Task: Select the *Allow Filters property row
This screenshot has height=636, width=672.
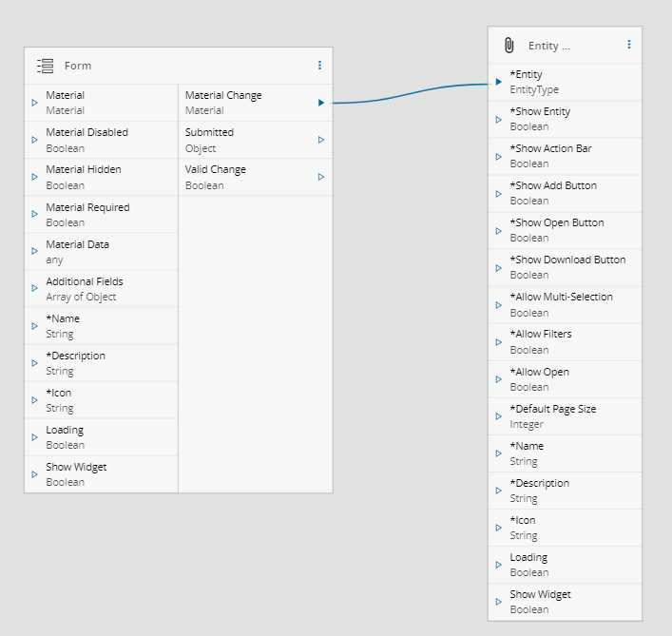Action: click(565, 341)
